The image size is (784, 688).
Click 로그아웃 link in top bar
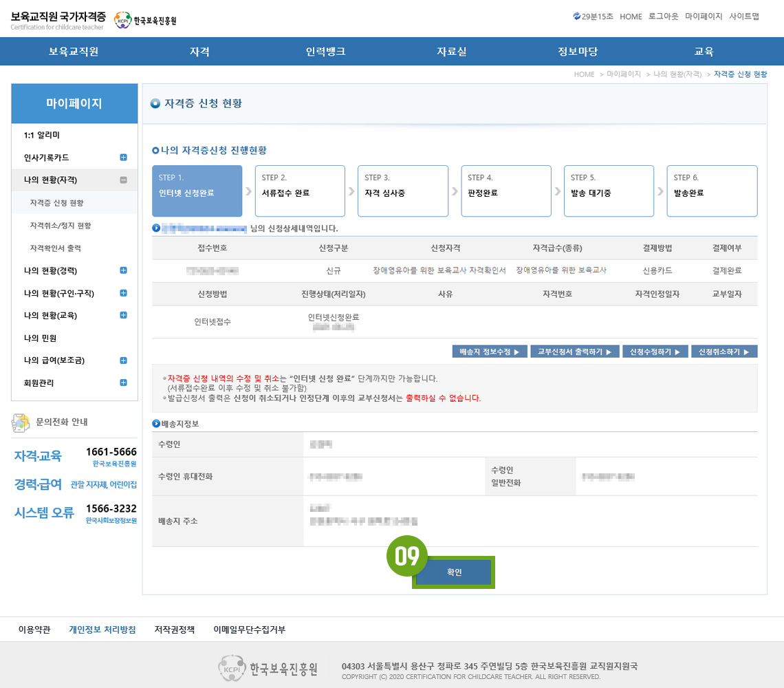click(x=663, y=17)
